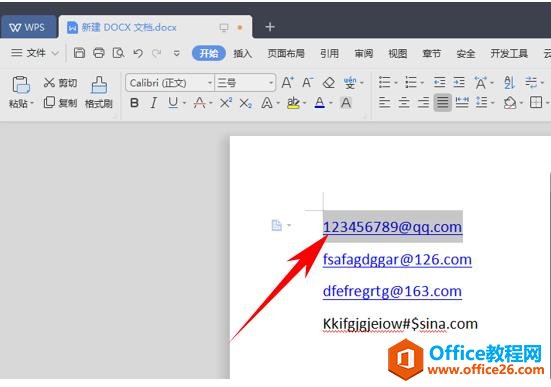Open the 安全 ribbon tab
This screenshot has width=551, height=387.
(x=466, y=53)
